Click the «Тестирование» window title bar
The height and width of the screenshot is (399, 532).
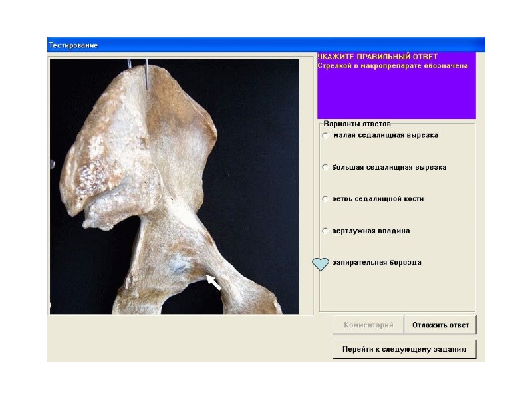[x=266, y=45]
